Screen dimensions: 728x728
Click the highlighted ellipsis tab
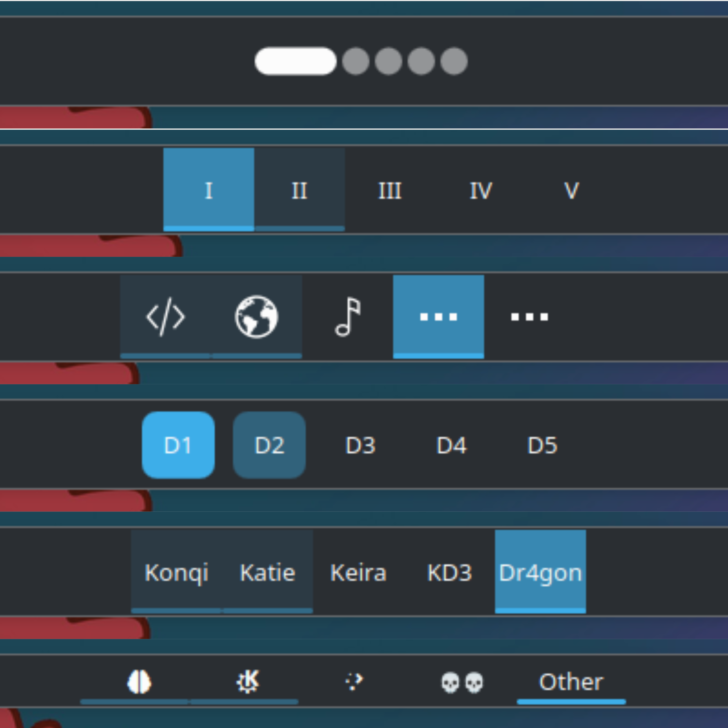point(438,317)
